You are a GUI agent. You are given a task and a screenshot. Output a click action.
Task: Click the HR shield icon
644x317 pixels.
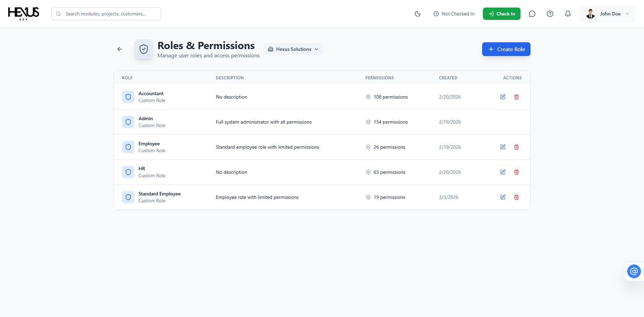tap(128, 172)
